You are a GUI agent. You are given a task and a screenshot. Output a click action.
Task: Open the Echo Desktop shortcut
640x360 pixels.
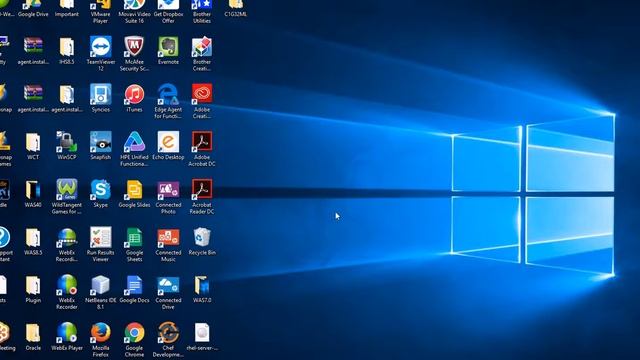(x=168, y=142)
